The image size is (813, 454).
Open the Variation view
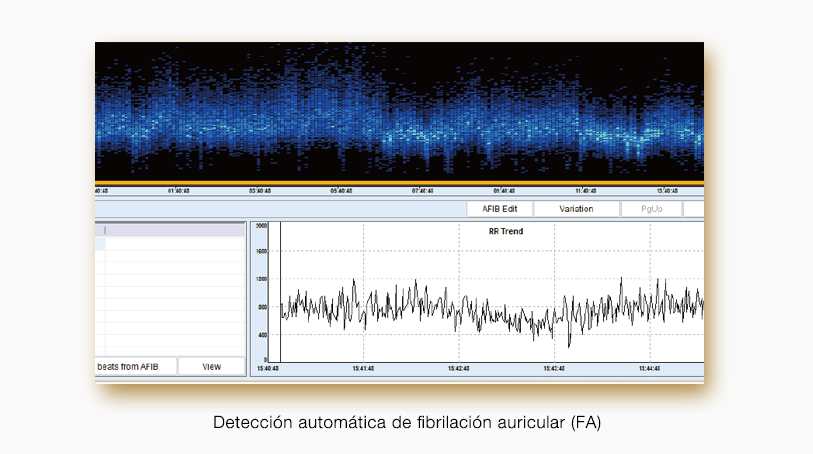575,209
